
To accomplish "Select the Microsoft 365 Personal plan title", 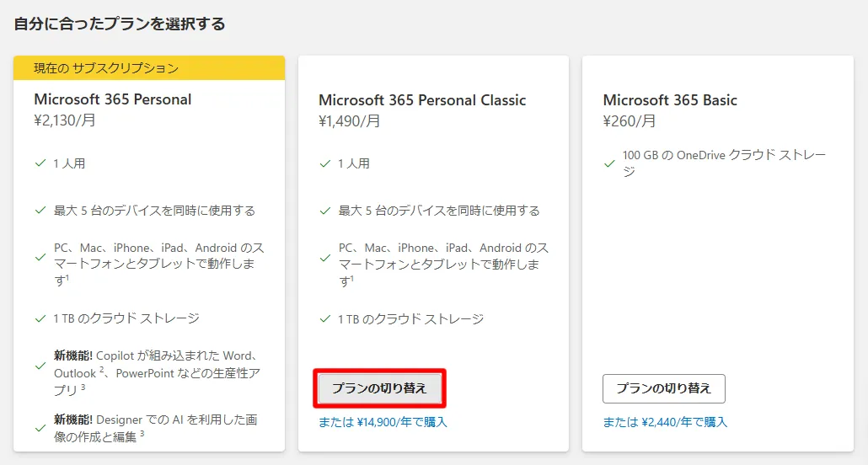I will [112, 99].
